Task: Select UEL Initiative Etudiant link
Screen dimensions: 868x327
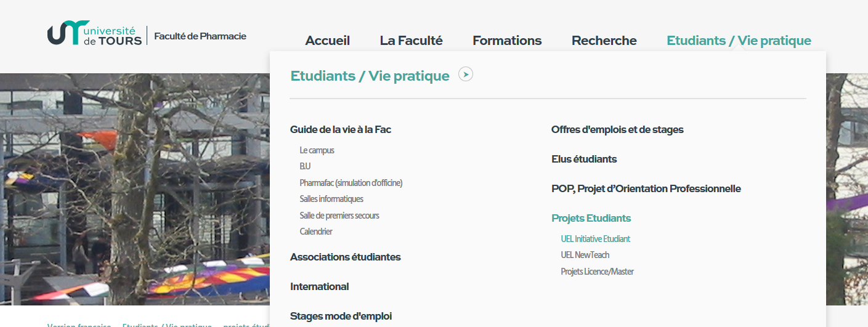Action: tap(596, 239)
